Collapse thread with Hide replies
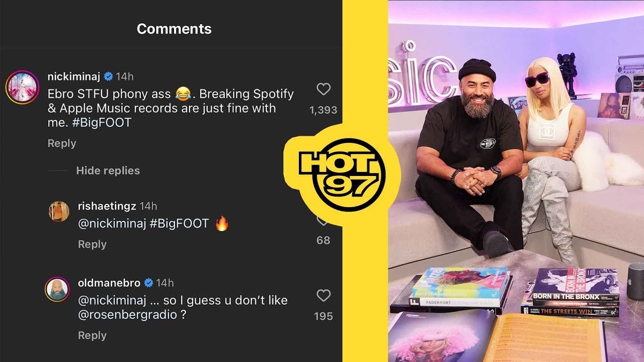644x362 pixels. click(108, 170)
